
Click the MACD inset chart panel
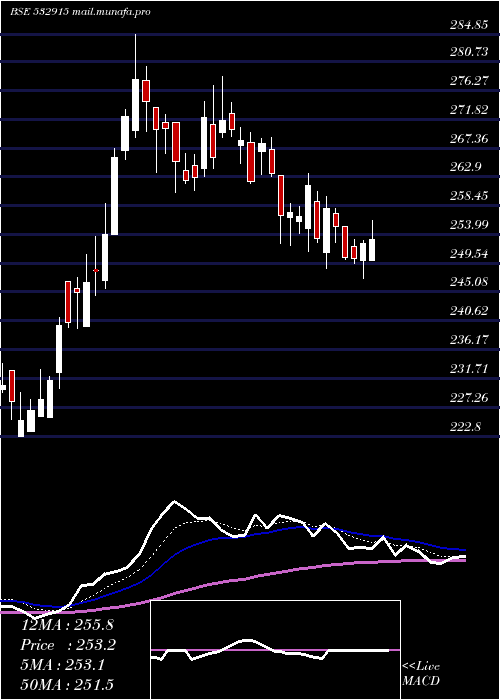[275, 650]
